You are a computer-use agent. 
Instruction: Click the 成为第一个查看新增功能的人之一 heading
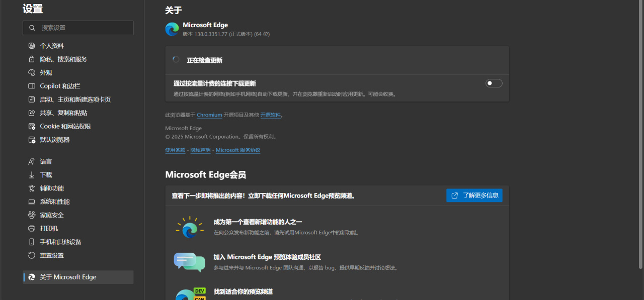click(x=258, y=222)
